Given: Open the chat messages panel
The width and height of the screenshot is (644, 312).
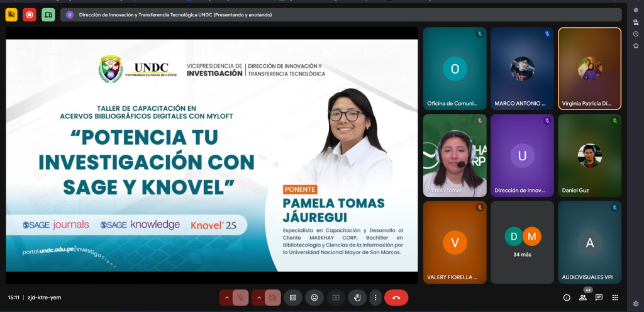Looking at the screenshot, I should coord(599,298).
